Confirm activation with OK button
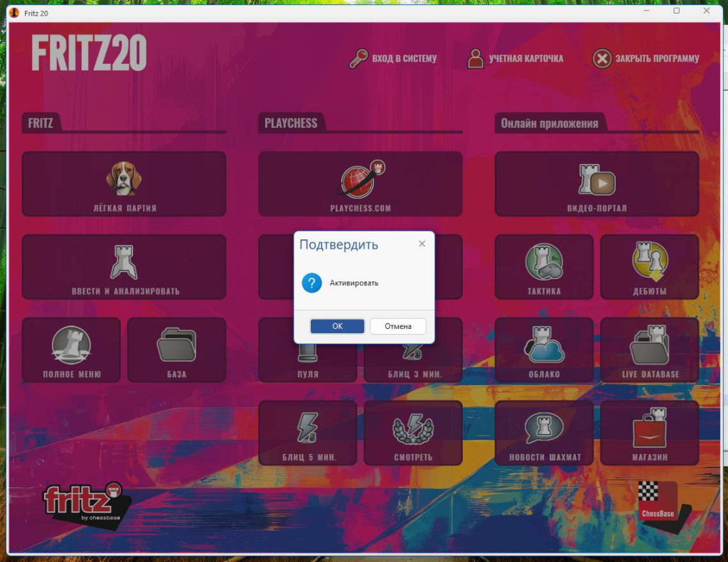 pos(338,326)
